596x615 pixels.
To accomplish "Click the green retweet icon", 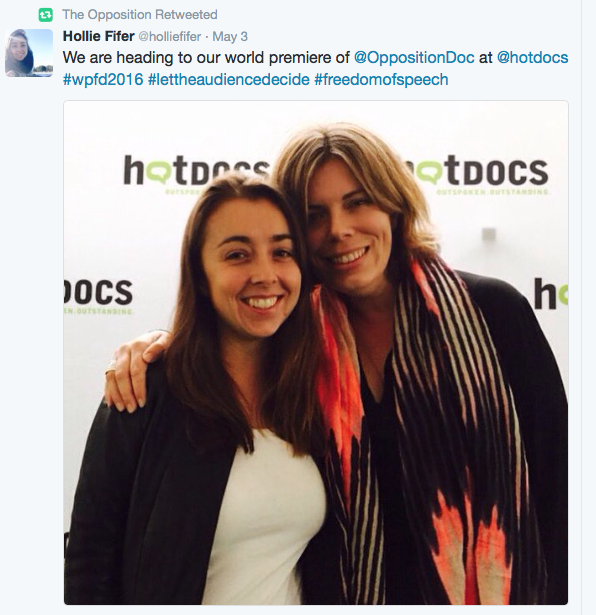I will 45,15.
